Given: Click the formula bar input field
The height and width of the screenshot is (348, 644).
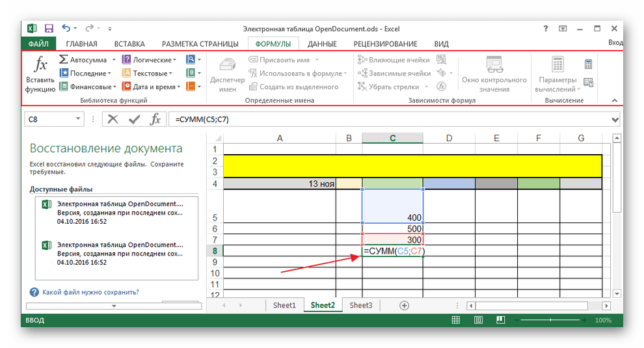Looking at the screenshot, I should point(390,120).
